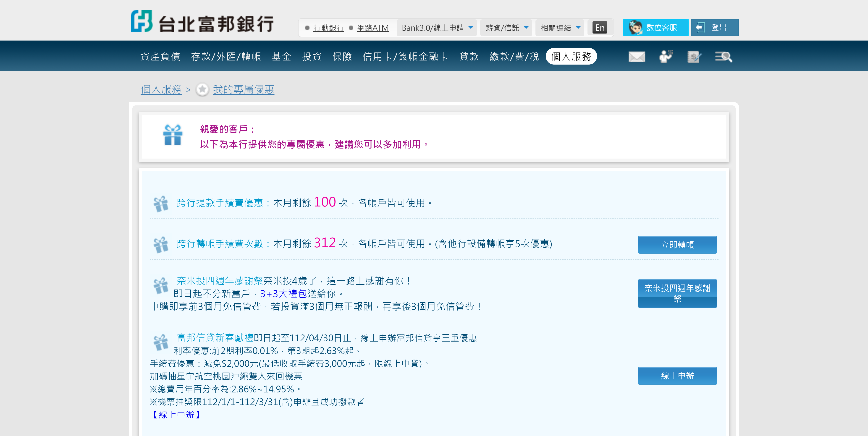Click the gift icon beside 奈米投四週年感謝祭
The height and width of the screenshot is (436, 868).
[161, 285]
